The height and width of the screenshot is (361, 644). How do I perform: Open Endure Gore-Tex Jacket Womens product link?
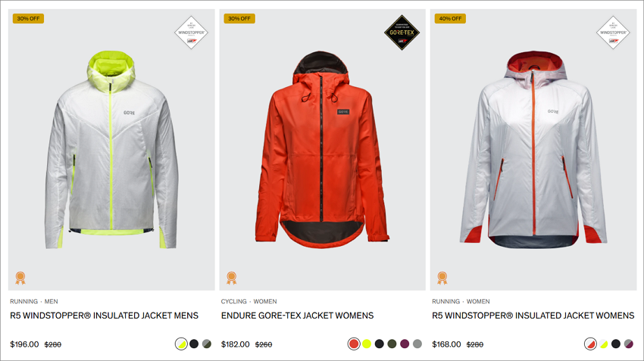point(297,316)
